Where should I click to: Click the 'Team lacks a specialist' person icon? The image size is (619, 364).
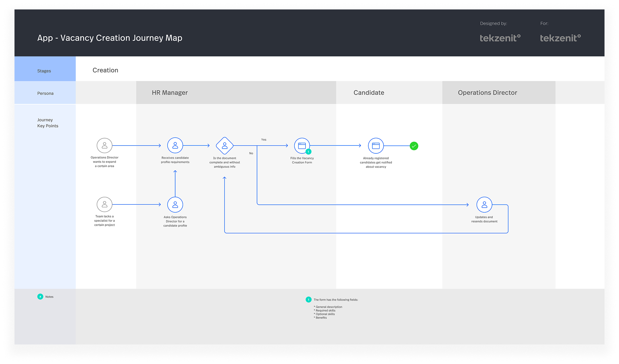pyautogui.click(x=105, y=204)
